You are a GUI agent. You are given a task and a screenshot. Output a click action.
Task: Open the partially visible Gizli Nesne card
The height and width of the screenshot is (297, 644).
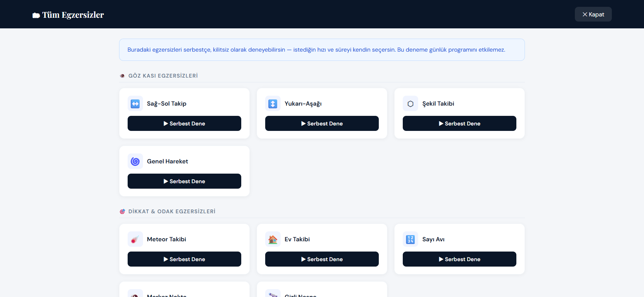(322, 289)
